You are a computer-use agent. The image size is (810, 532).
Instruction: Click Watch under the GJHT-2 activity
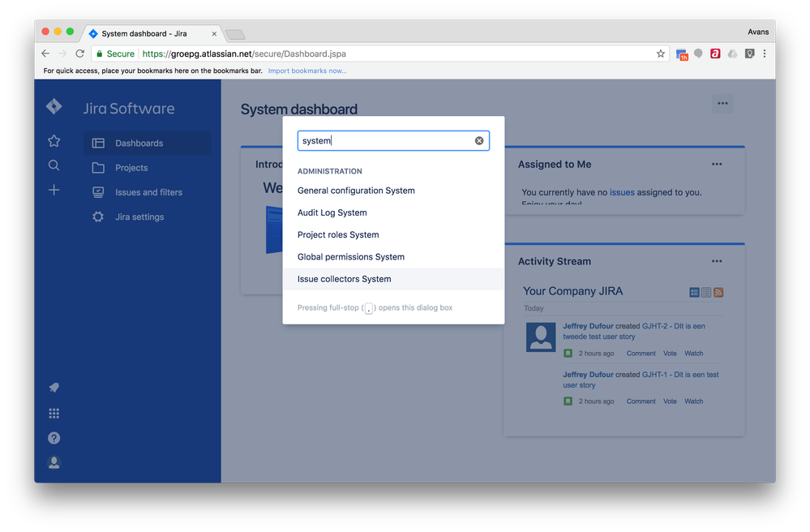694,354
